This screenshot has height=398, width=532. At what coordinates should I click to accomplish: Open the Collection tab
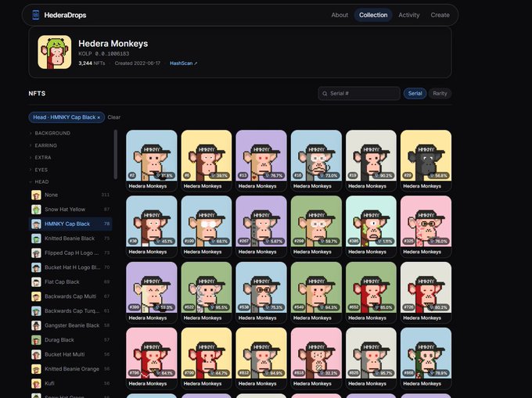point(373,15)
